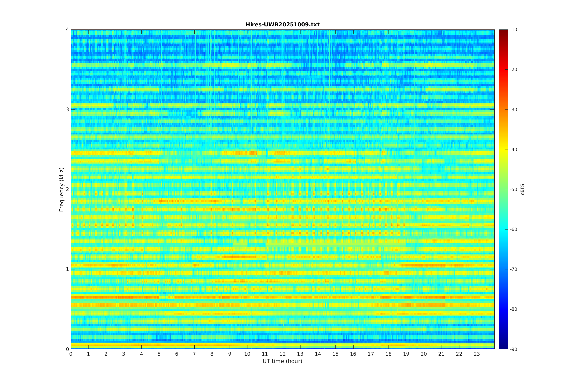Screen dimensions: 571x392
Task: Click the dBFS colorbar label
Action: [522, 189]
